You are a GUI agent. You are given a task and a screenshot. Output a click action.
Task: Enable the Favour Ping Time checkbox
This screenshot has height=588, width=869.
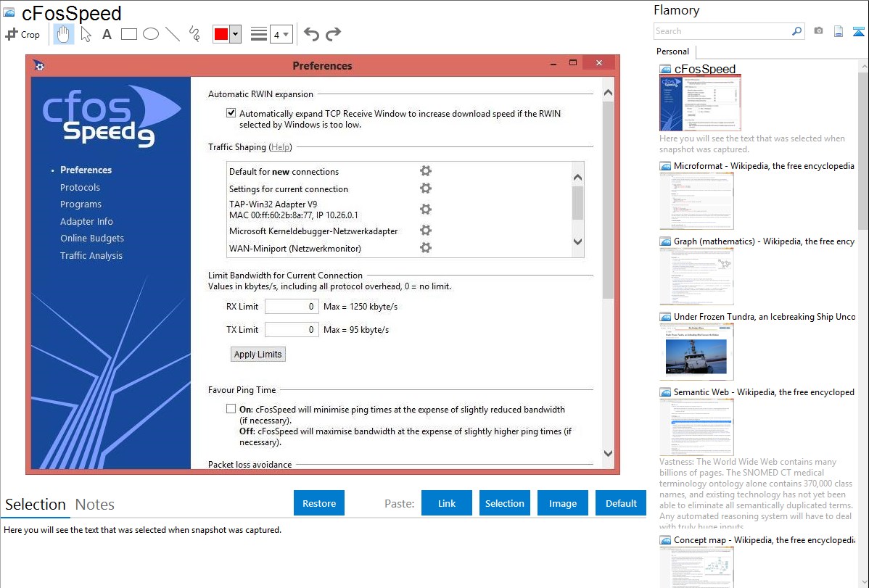(231, 409)
